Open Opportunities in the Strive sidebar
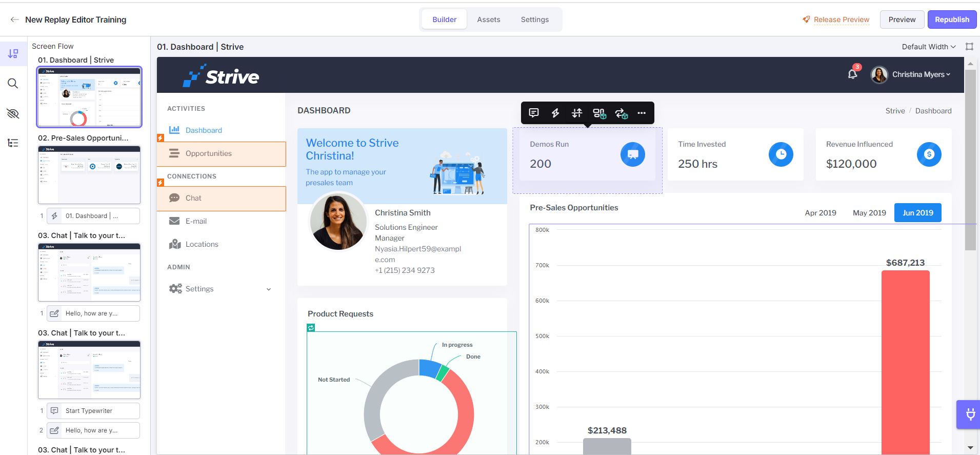This screenshot has height=455, width=980. pos(222,154)
